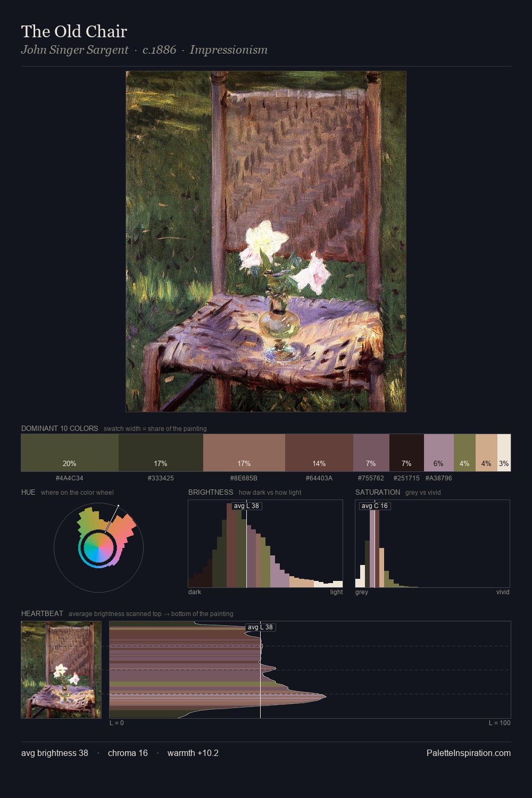Click the 20% swatch #4A4C34
Viewport: 532px width, 798px height.
pyautogui.click(x=70, y=453)
